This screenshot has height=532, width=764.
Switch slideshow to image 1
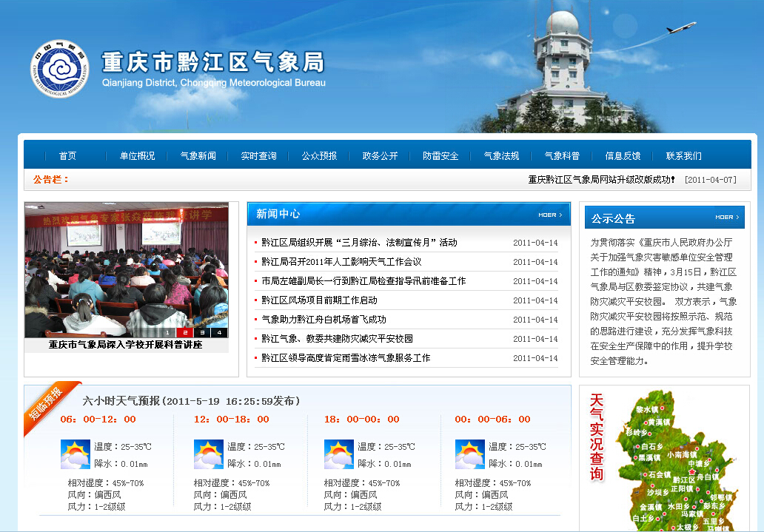[x=168, y=332]
